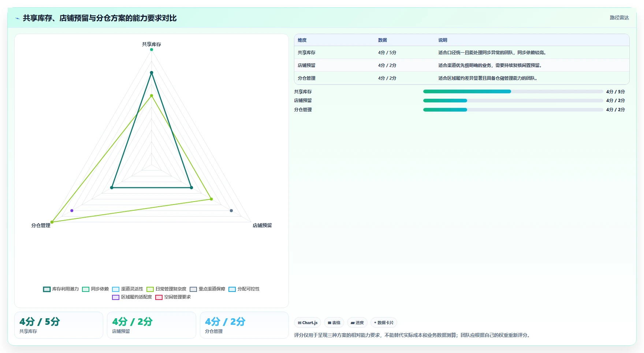Image resolution: width=644 pixels, height=353 pixels.
Task: Click the 店铺预留 radar axis label
Action: (262, 225)
